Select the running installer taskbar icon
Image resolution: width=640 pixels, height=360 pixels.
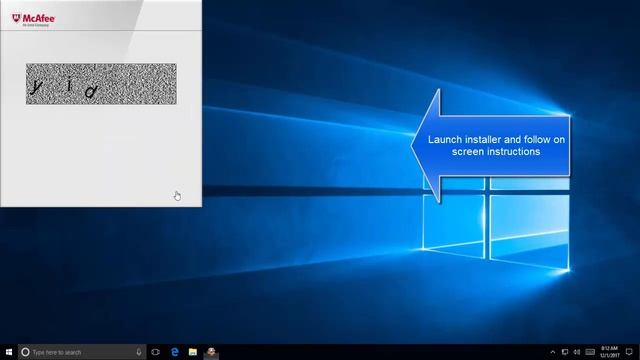click(x=211, y=352)
